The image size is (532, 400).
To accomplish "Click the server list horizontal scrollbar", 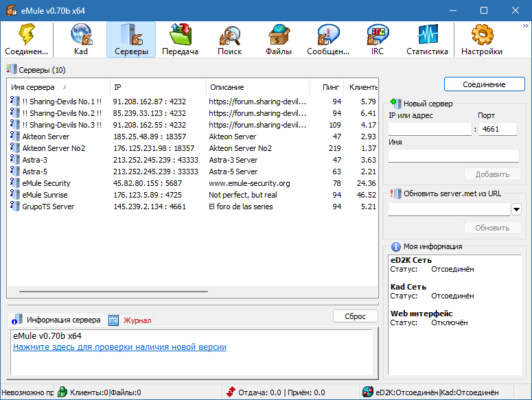I will point(113,291).
